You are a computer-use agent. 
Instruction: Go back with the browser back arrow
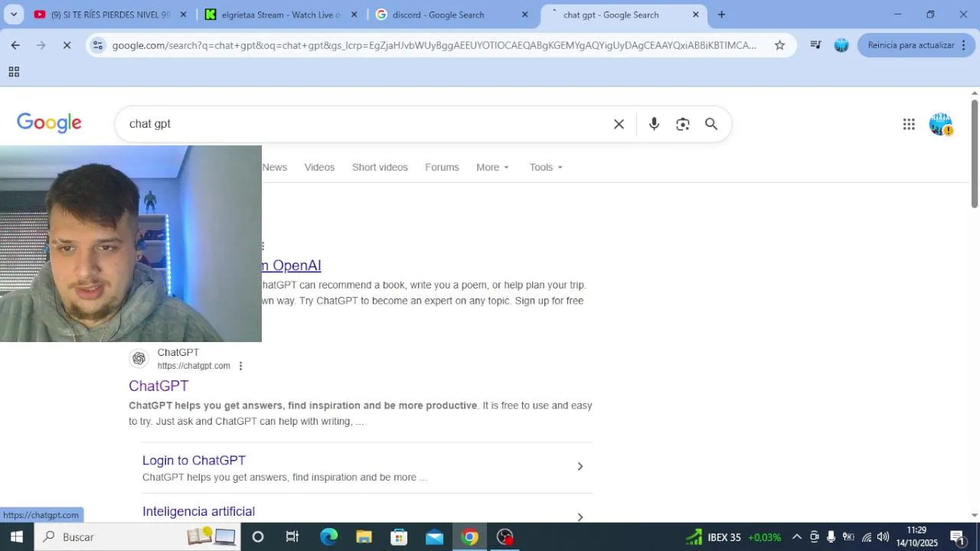15,45
